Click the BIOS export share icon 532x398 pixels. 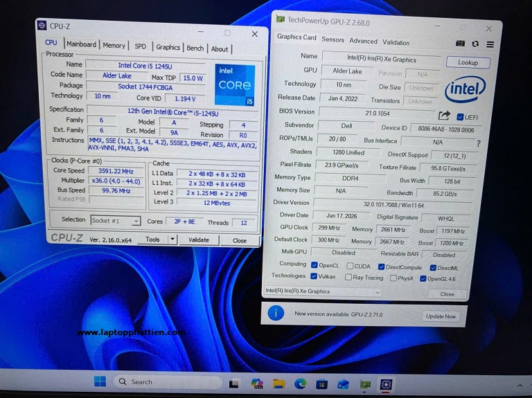pyautogui.click(x=444, y=116)
